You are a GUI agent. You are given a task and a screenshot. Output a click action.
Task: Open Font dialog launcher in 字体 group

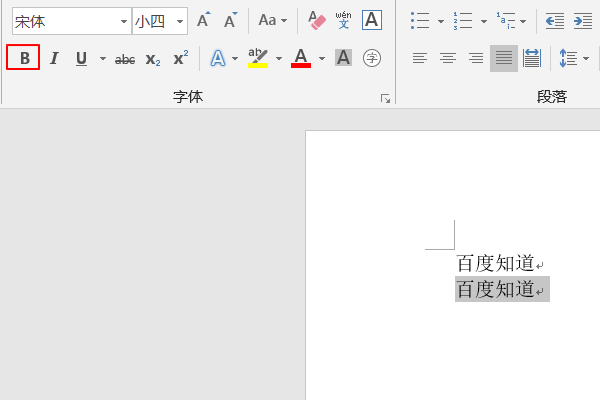(x=385, y=99)
